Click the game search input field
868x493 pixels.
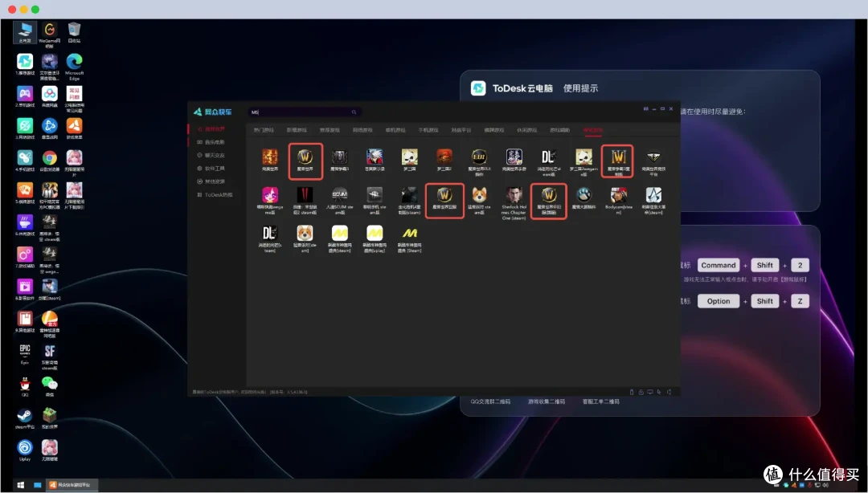point(304,112)
